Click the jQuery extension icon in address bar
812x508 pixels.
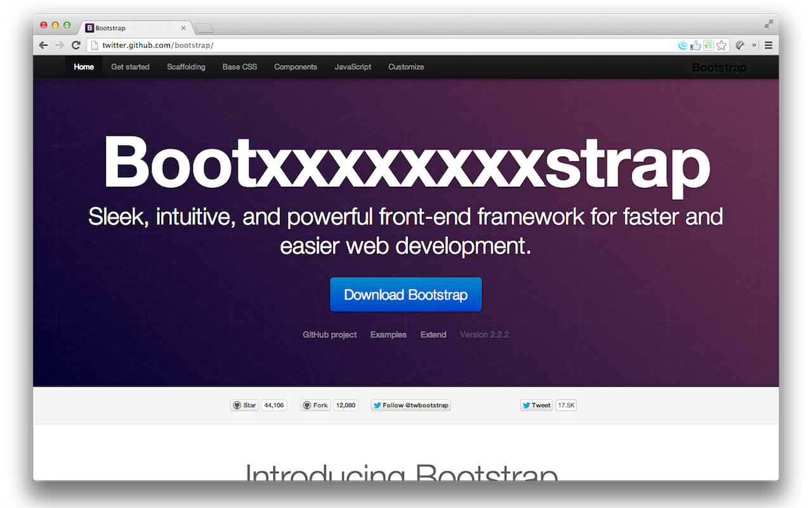coord(683,45)
